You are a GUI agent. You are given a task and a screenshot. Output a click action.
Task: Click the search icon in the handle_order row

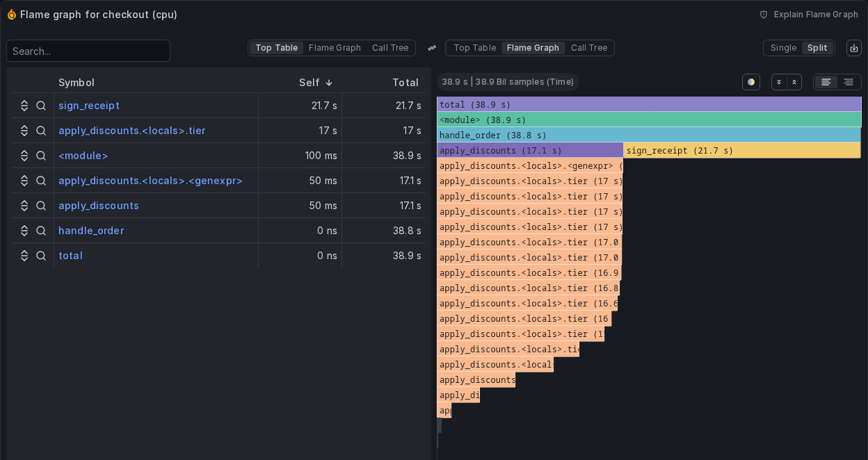[41, 231]
